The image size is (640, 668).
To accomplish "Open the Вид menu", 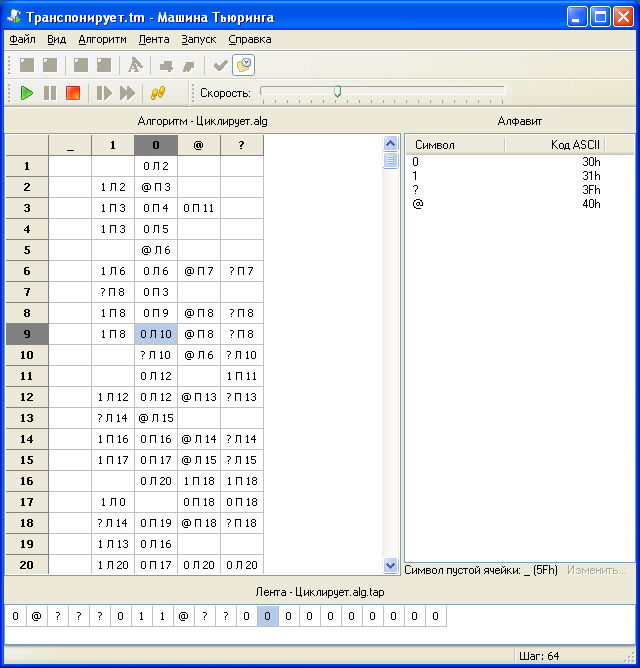I will click(x=56, y=40).
